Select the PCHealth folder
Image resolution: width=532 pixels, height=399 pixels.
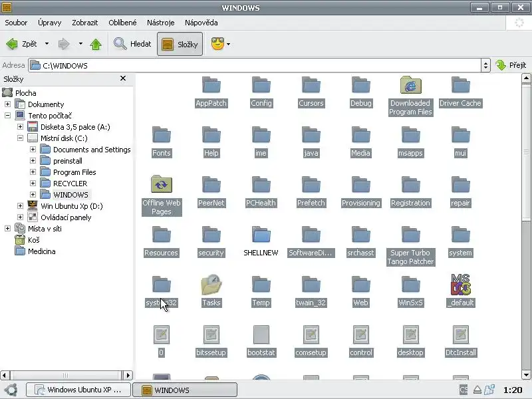point(261,192)
